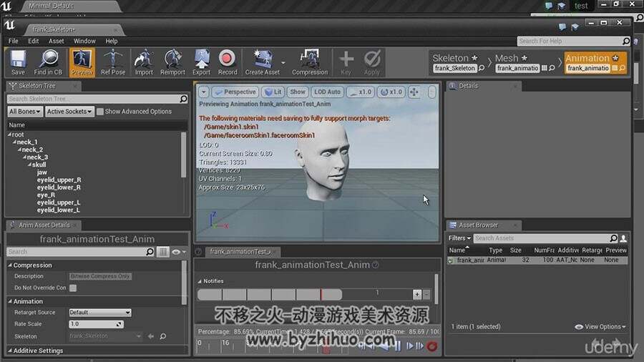This screenshot has height=362, width=644.
Task: Click the Export toolbar icon
Action: [201, 62]
